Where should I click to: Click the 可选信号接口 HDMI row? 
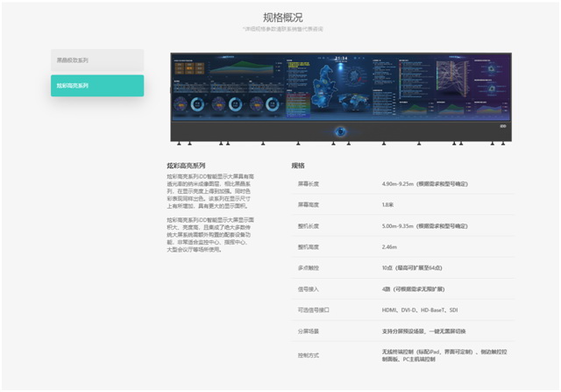pos(401,310)
